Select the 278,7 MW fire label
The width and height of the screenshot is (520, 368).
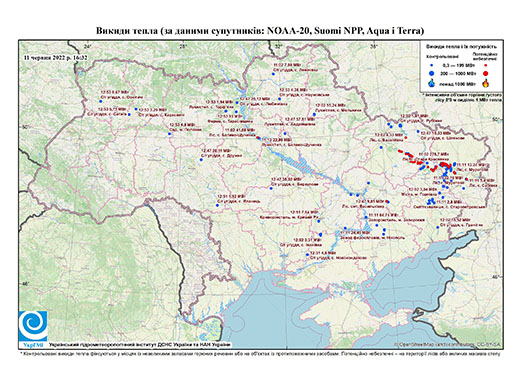[434, 155]
